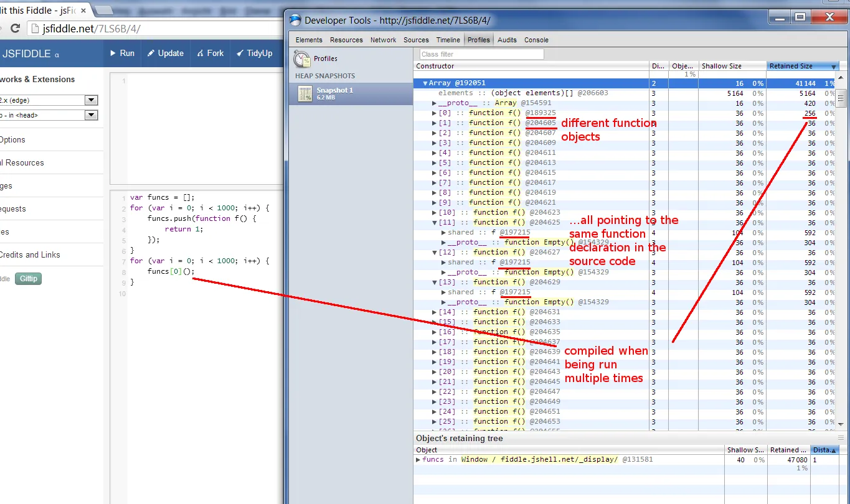This screenshot has height=504, width=850.
Task: Switch to the Timeline tab
Action: (x=448, y=40)
